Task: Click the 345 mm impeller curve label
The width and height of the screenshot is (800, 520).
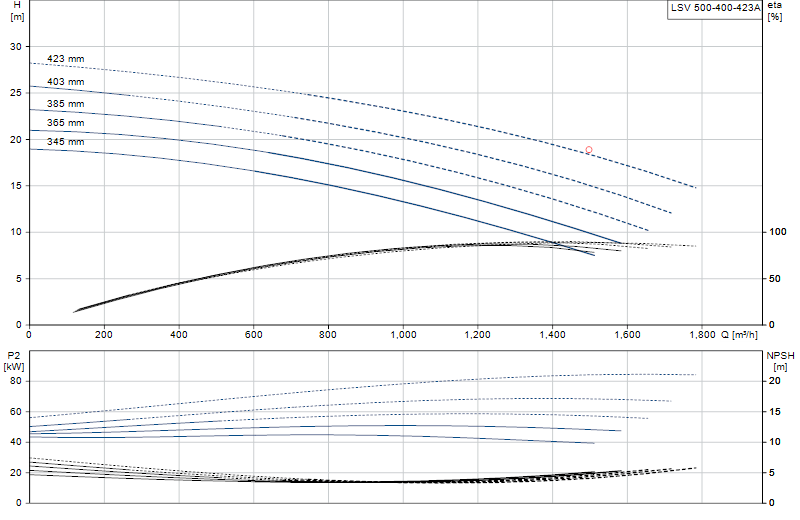Action: (65, 141)
